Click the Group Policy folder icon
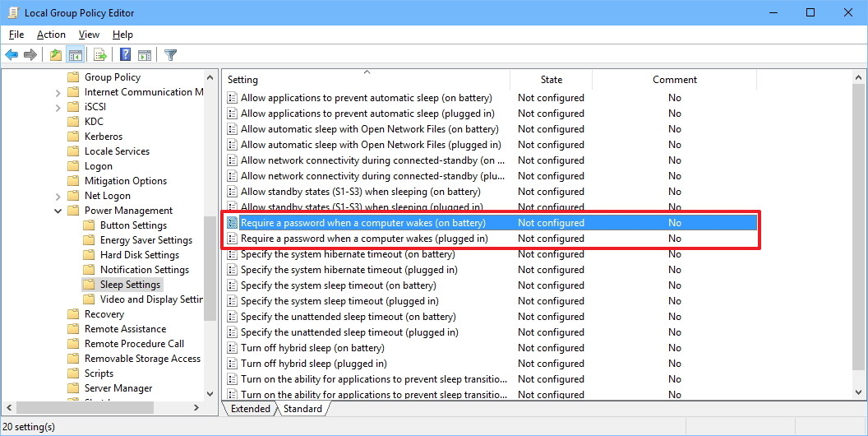The height and width of the screenshot is (436, 868). (73, 77)
